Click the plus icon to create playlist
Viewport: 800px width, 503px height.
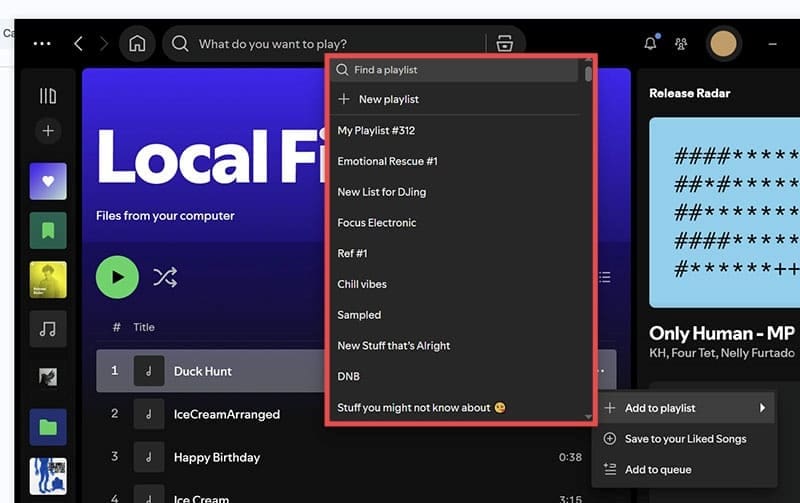pyautogui.click(x=47, y=131)
